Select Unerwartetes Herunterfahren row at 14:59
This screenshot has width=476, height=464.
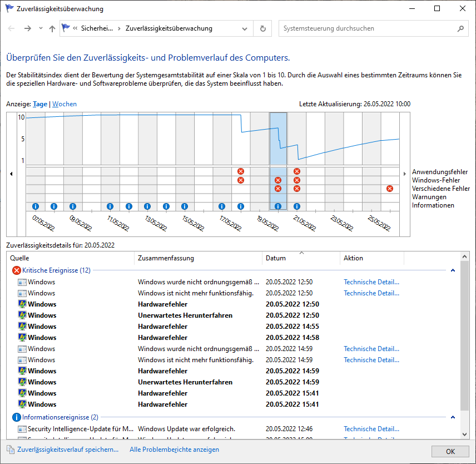pos(233,382)
